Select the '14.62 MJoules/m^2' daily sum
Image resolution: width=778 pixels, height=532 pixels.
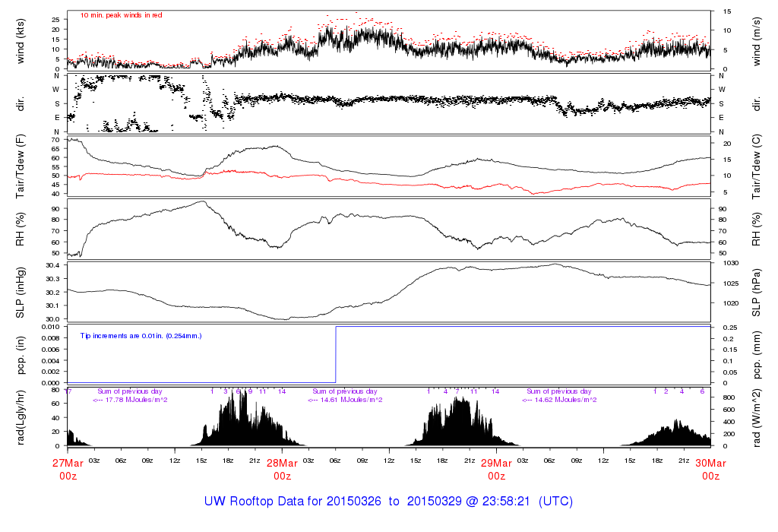tap(565, 400)
